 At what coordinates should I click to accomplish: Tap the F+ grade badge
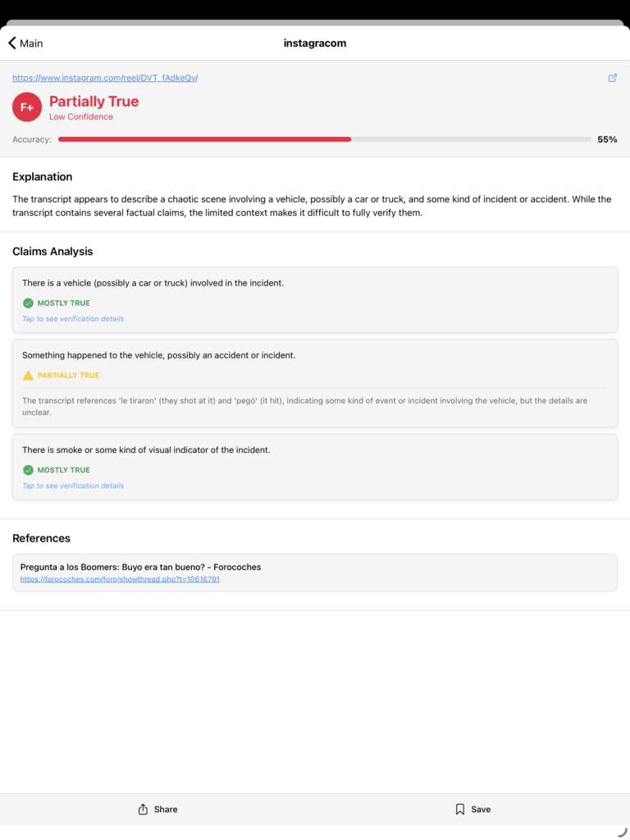[x=27, y=107]
